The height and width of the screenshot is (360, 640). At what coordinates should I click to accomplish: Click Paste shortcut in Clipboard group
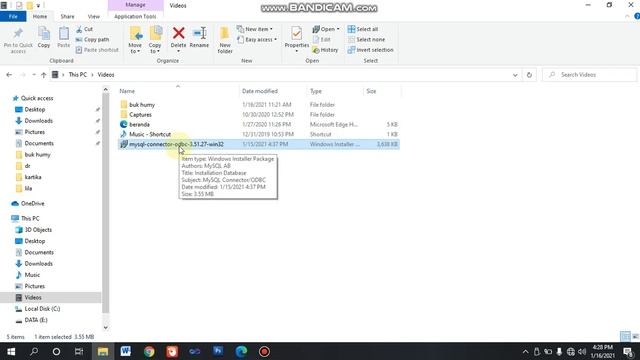coord(97,50)
